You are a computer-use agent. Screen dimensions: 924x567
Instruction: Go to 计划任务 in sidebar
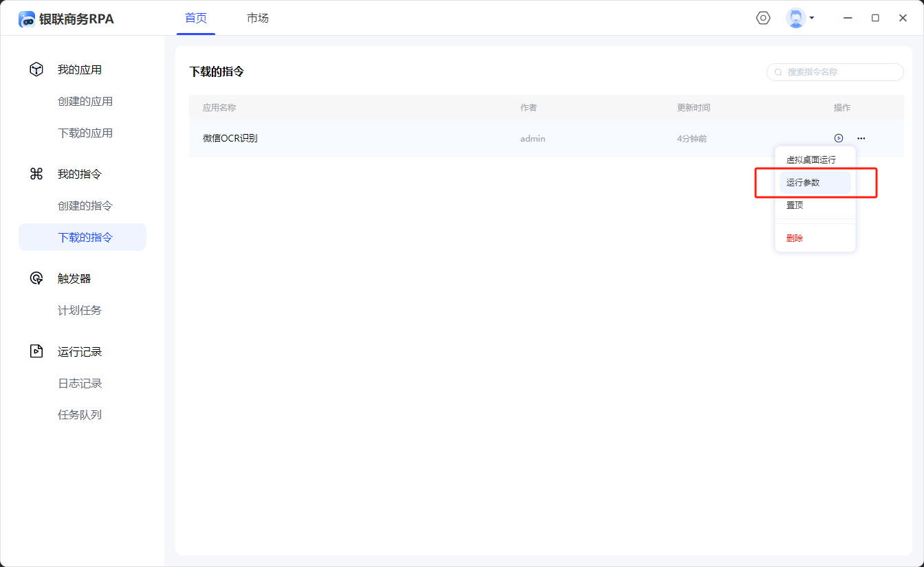coord(80,310)
